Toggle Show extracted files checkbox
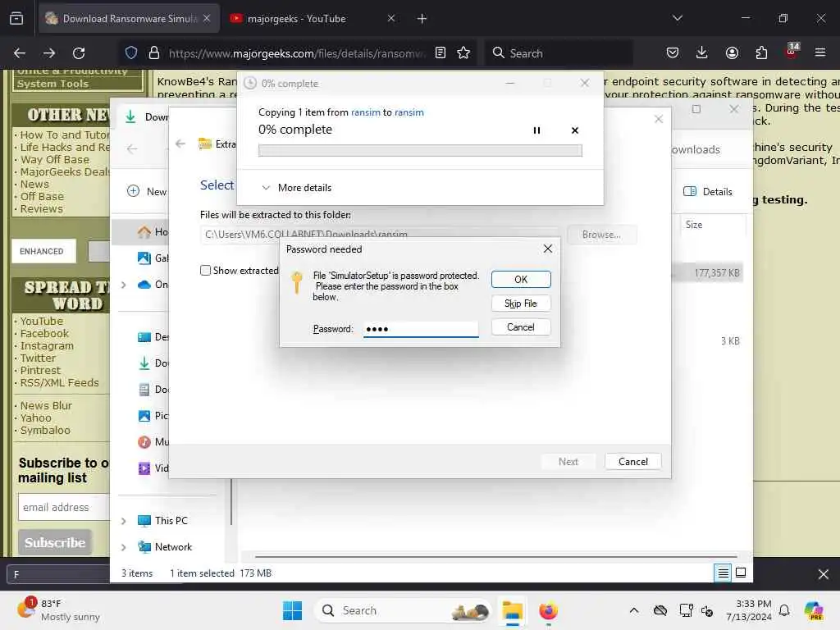 [x=205, y=271]
